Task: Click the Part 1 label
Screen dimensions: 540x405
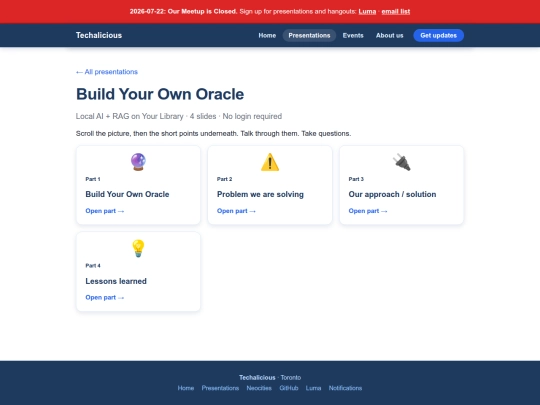Action: point(93,179)
